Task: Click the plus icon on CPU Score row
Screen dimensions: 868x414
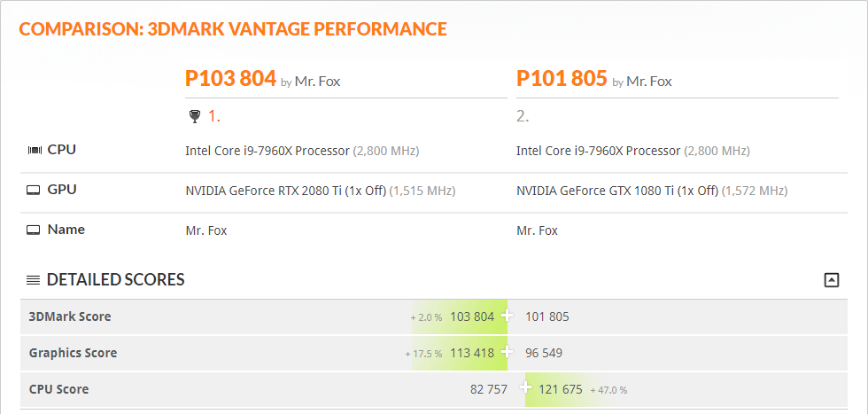Action: pyautogui.click(x=525, y=388)
